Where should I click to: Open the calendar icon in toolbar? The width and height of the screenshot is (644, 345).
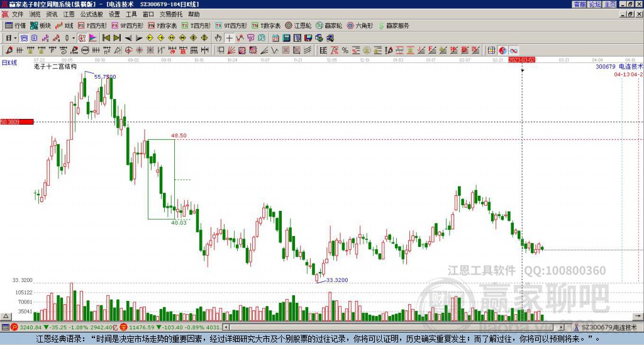(275, 38)
